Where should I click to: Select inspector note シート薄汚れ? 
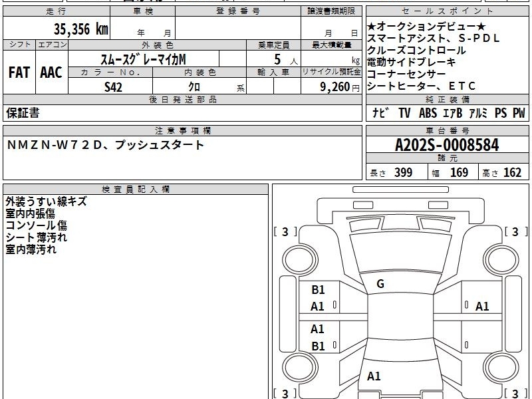point(37,237)
